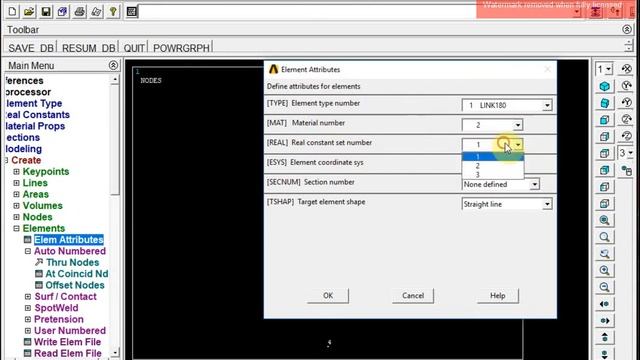Toggle Dynamic Model Mode icon
The height and width of the screenshot is (360, 640).
coord(627,170)
